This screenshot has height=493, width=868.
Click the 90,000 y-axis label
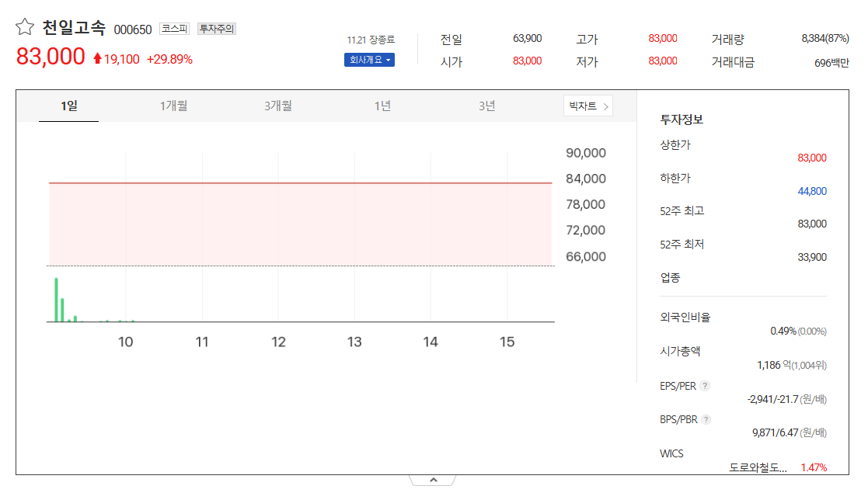coord(586,153)
